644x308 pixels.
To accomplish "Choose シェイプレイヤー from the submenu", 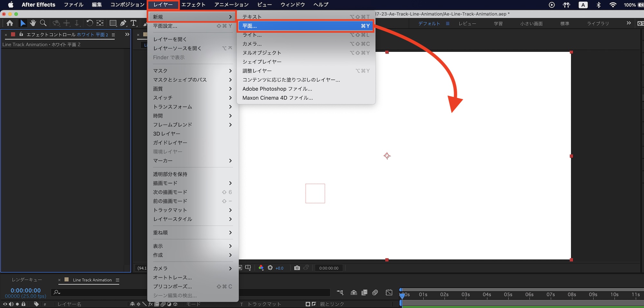I will point(306,62).
